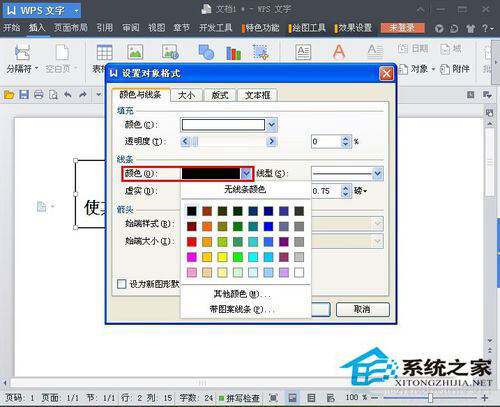This screenshot has width=500, height=407.
Task: Switch to the 大小 tab
Action: (186, 95)
